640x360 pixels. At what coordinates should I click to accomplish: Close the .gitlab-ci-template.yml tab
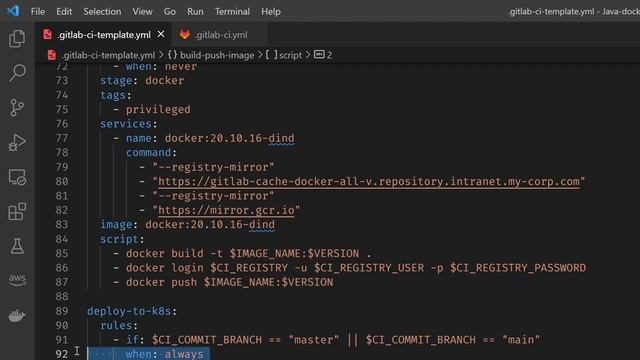click(161, 34)
